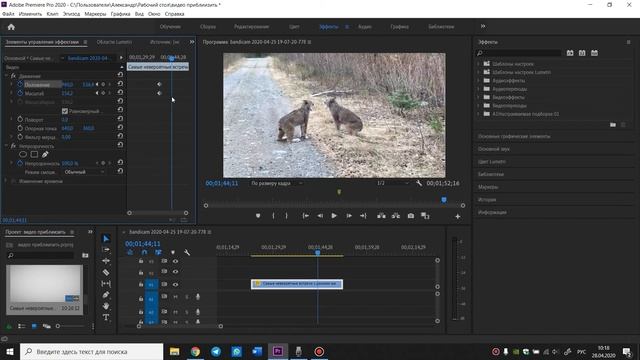Image resolution: width=640 pixels, height=360 pixels.
Task: Hide the V3 track with eye icon
Action: coord(175,261)
